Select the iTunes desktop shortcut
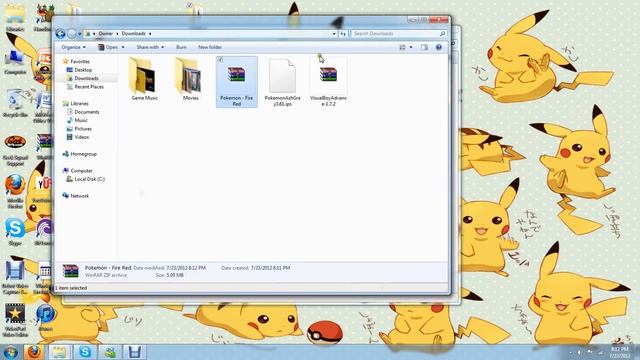This screenshot has width=640, height=360. (45, 317)
